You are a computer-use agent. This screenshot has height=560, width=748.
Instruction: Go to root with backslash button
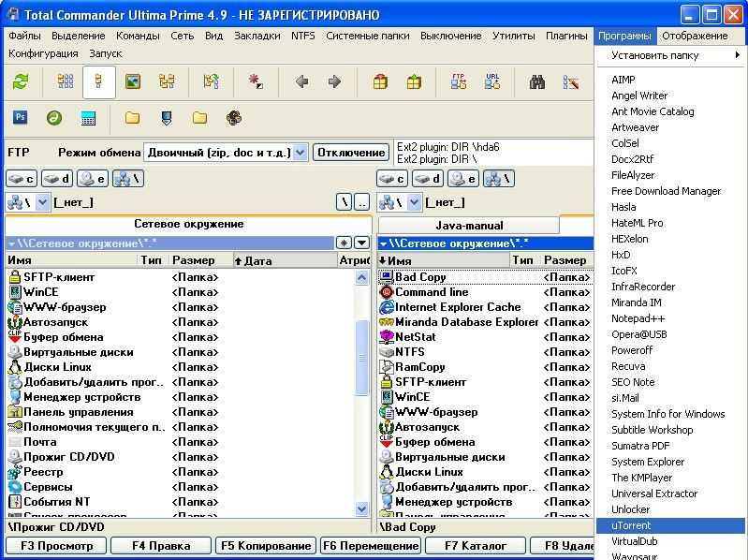(x=344, y=202)
